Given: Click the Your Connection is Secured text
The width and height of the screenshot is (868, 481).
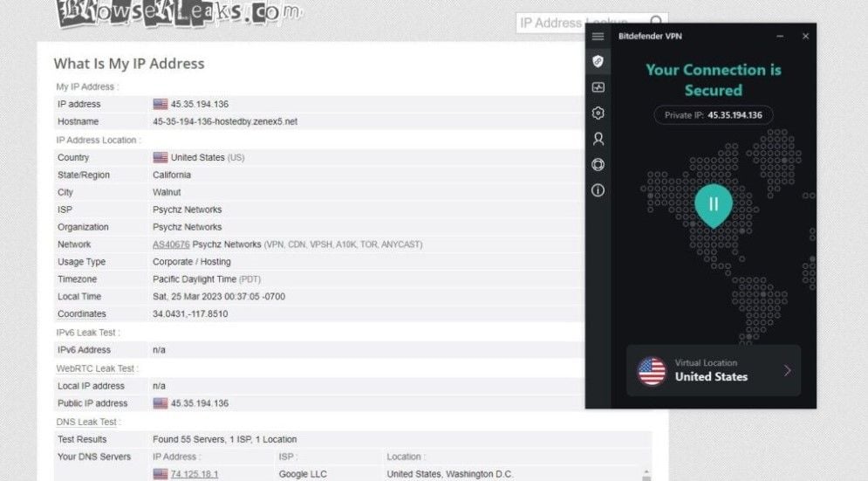Looking at the screenshot, I should (713, 79).
